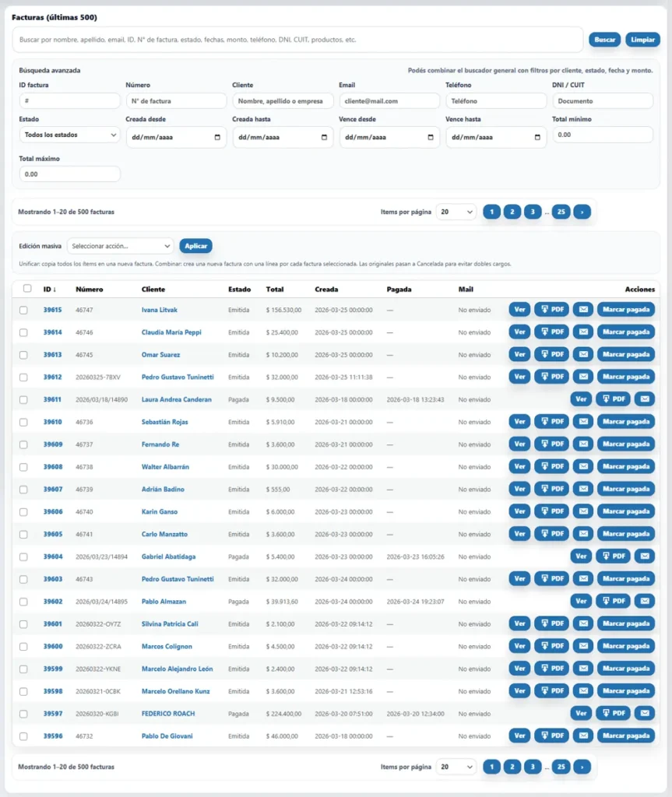Open calendar picker in Vence hasta field
The width and height of the screenshot is (672, 797).
point(537,138)
